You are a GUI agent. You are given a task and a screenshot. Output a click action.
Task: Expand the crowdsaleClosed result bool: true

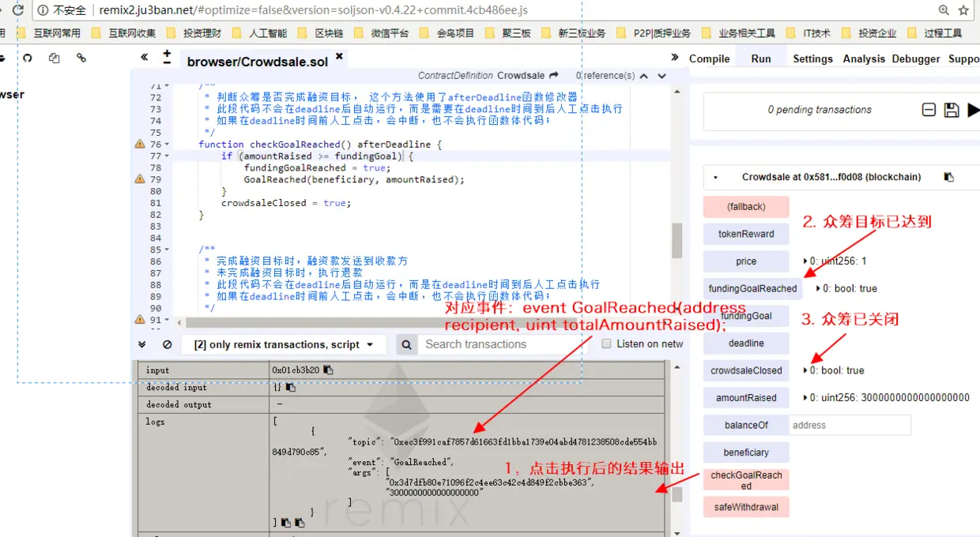coord(805,370)
